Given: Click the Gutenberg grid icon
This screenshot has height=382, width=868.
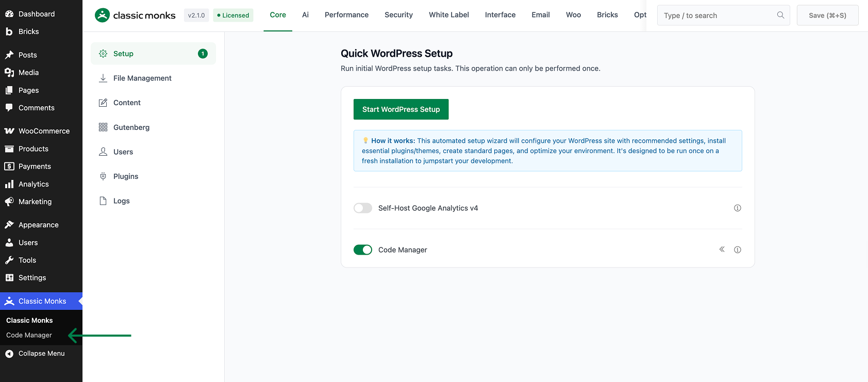Looking at the screenshot, I should [x=103, y=127].
